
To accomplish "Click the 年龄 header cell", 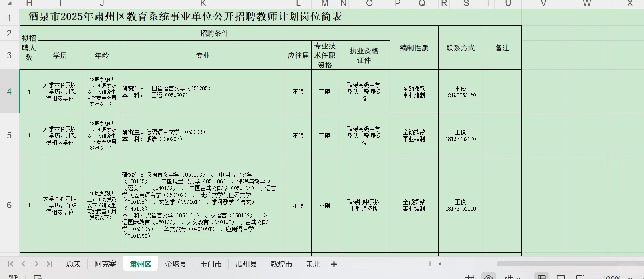I will point(102,55).
